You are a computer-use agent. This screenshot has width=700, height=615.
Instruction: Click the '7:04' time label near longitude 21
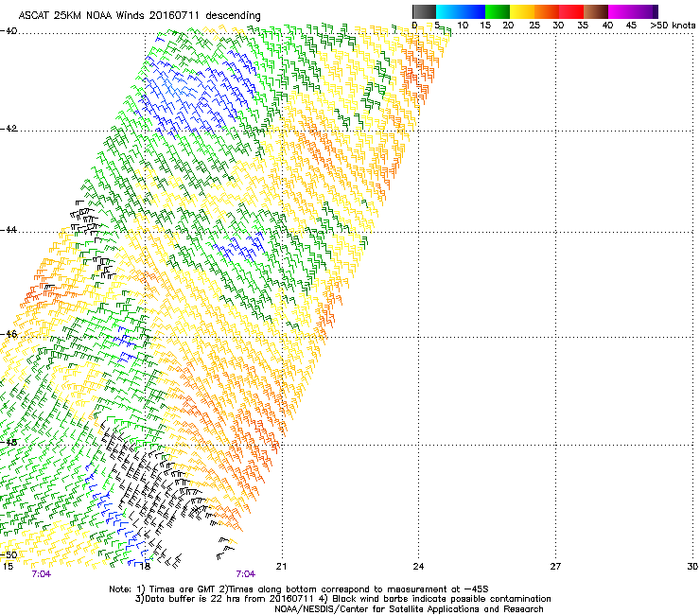(246, 574)
